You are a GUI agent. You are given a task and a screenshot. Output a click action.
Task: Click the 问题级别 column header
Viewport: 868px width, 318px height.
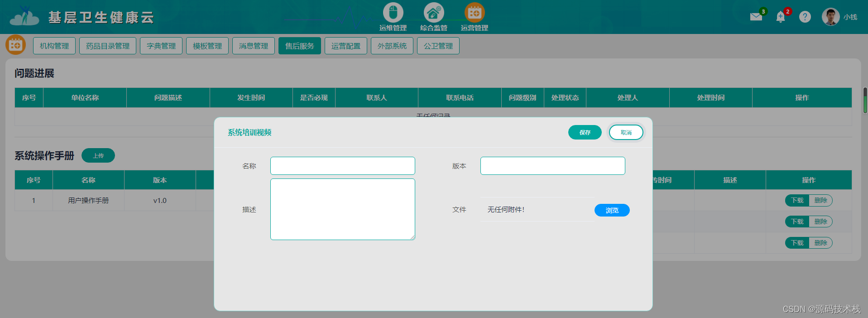click(523, 97)
